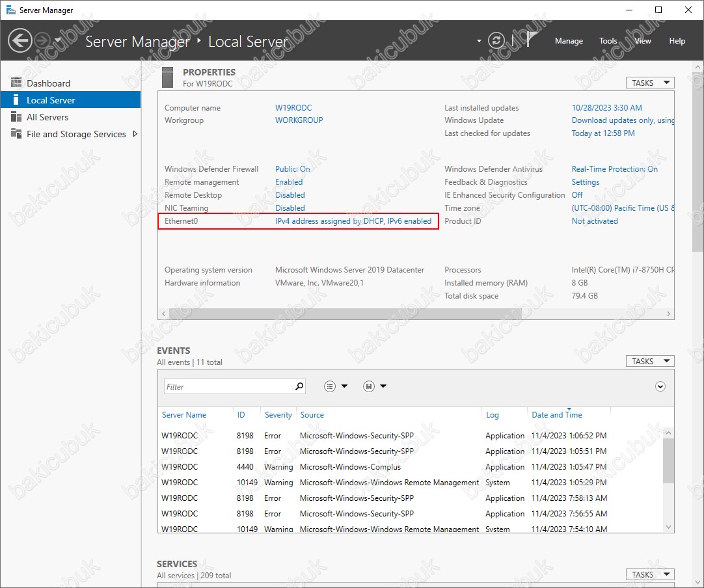
Task: Click the save query disk icon
Action: click(x=369, y=386)
